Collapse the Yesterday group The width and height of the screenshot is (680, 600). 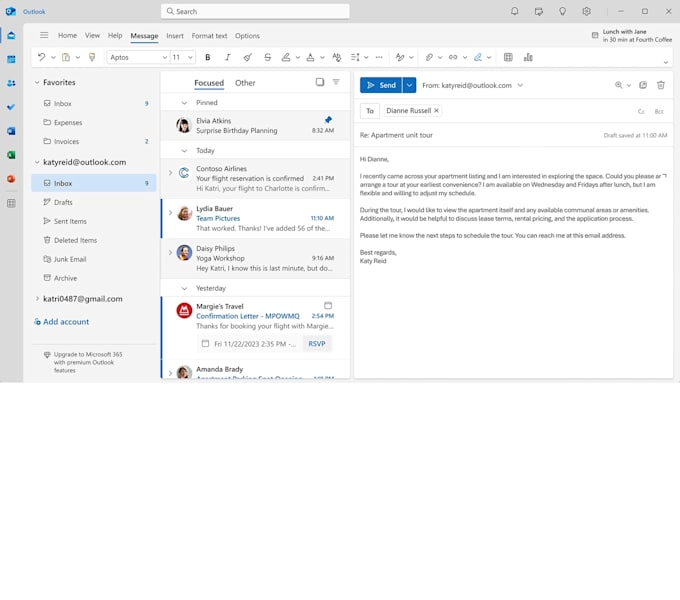pos(184,288)
